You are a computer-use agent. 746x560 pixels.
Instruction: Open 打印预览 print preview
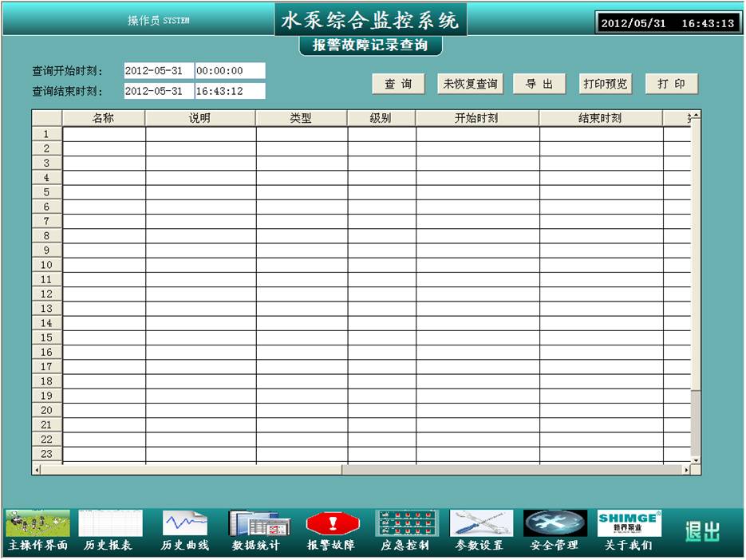tap(606, 85)
